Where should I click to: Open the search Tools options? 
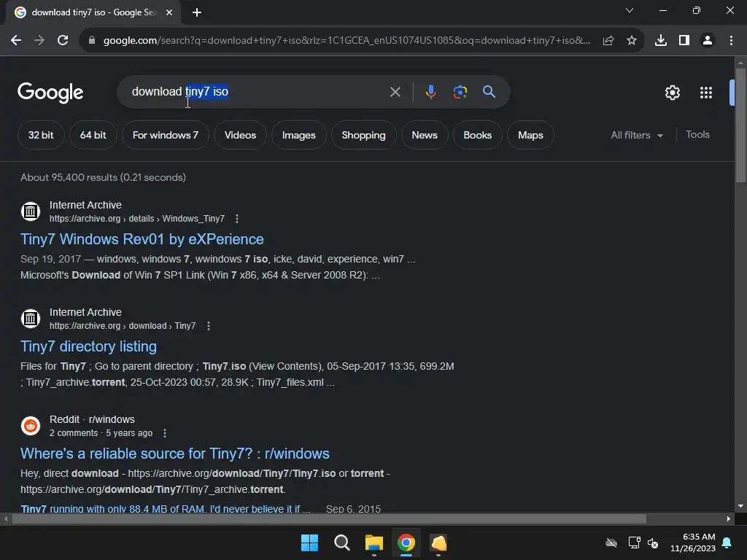pyautogui.click(x=697, y=135)
